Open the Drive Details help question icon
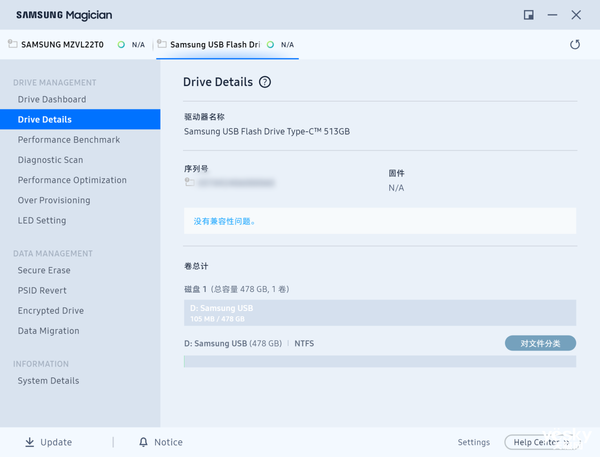This screenshot has width=600, height=457. (x=265, y=82)
